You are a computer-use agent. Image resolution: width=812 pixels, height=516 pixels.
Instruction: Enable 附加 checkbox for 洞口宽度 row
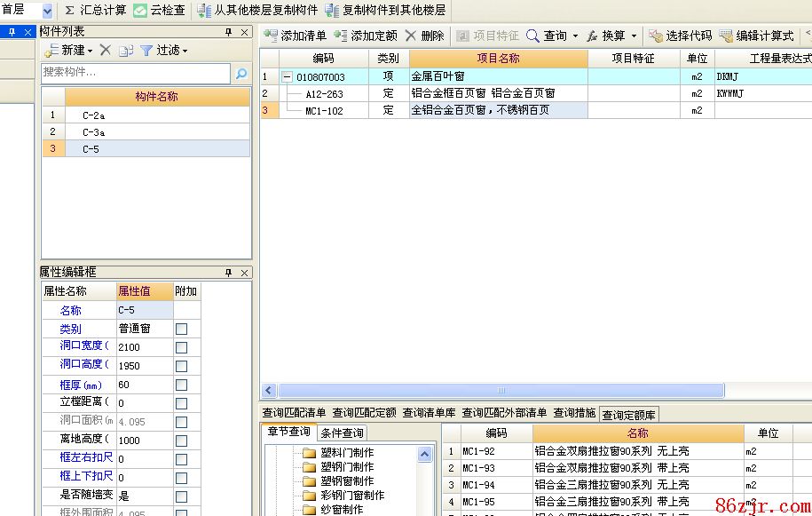(182, 347)
